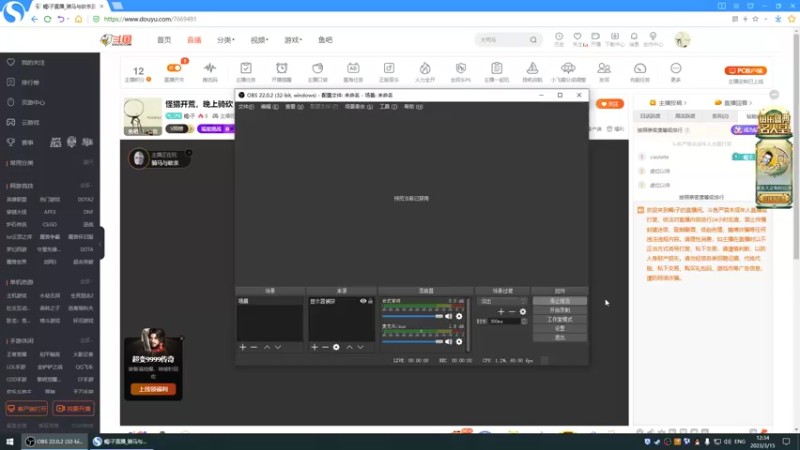Open the 游戏 dropdown in the Douyu navigation
The image size is (800, 450).
tap(293, 40)
